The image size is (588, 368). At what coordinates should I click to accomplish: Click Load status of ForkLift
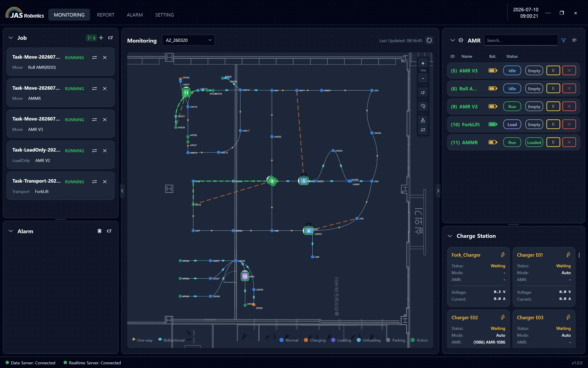[x=512, y=124]
